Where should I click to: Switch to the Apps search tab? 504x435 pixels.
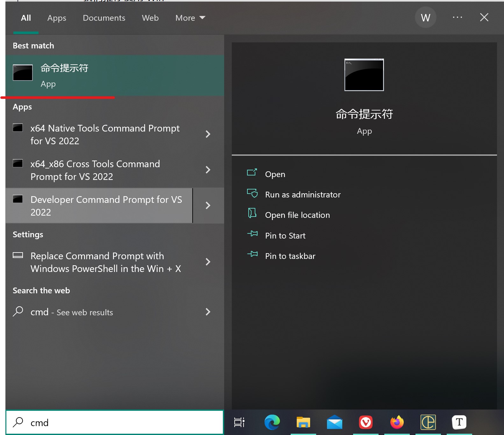pos(57,18)
